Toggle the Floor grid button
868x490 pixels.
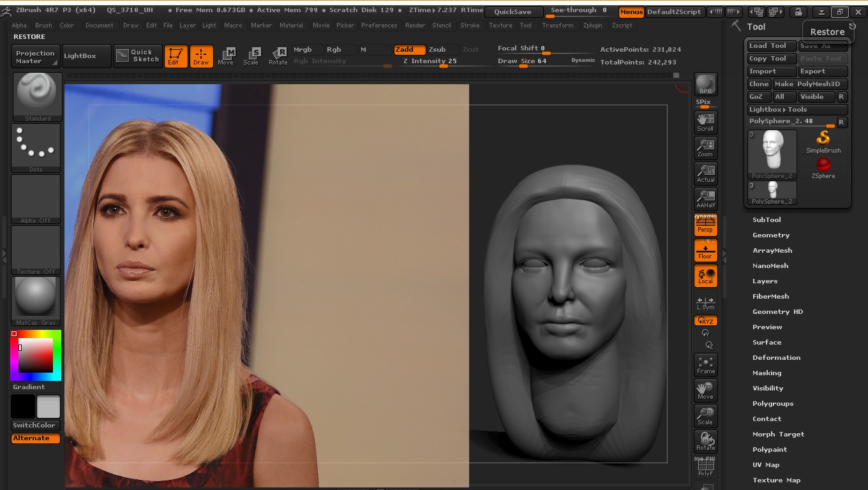pos(705,251)
